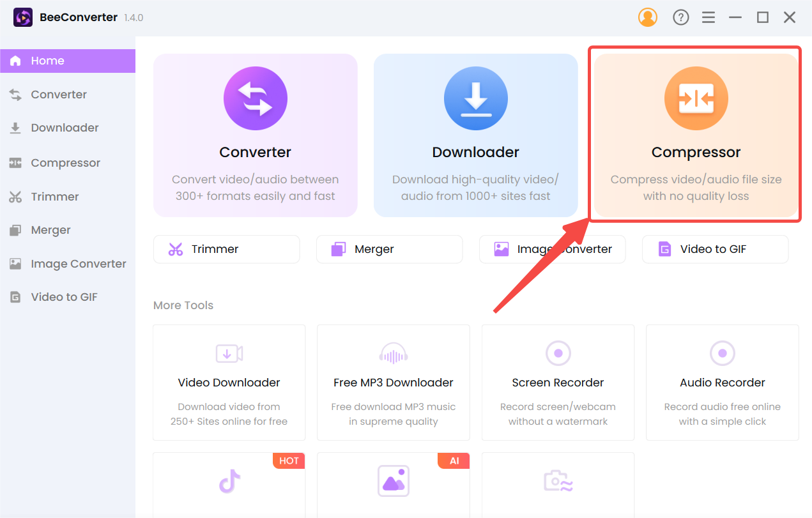Click the GIF icon on Video to GIF button
812x518 pixels.
pyautogui.click(x=665, y=249)
